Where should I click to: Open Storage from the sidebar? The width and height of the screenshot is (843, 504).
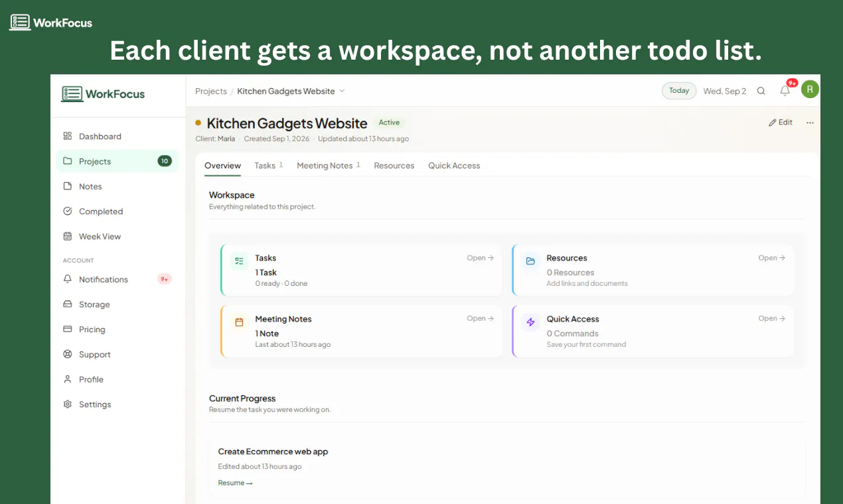[x=117, y=304]
